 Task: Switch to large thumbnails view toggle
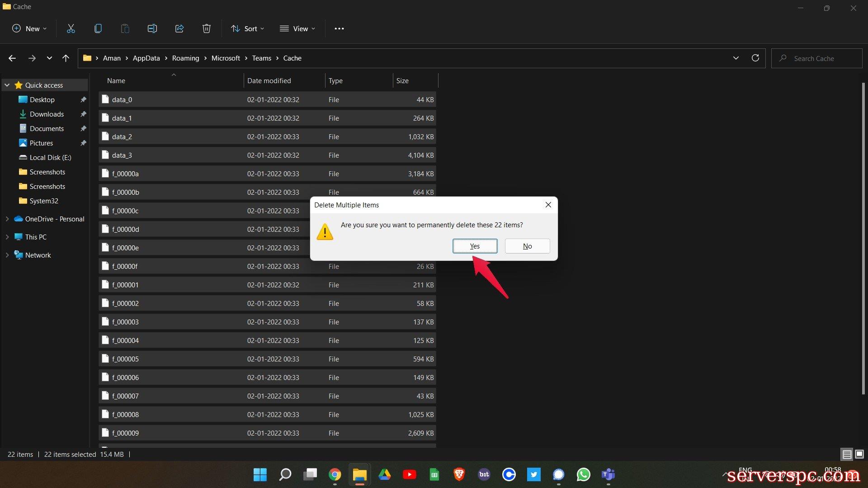click(x=859, y=454)
